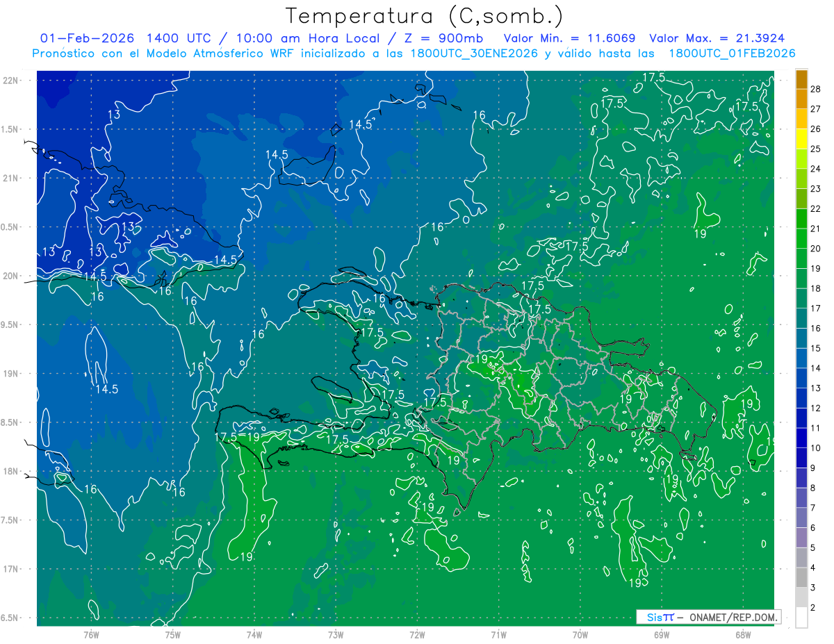Screen dimensions: 834x644
Task: Click the colorbar scale label "10"
Action: [x=816, y=448]
